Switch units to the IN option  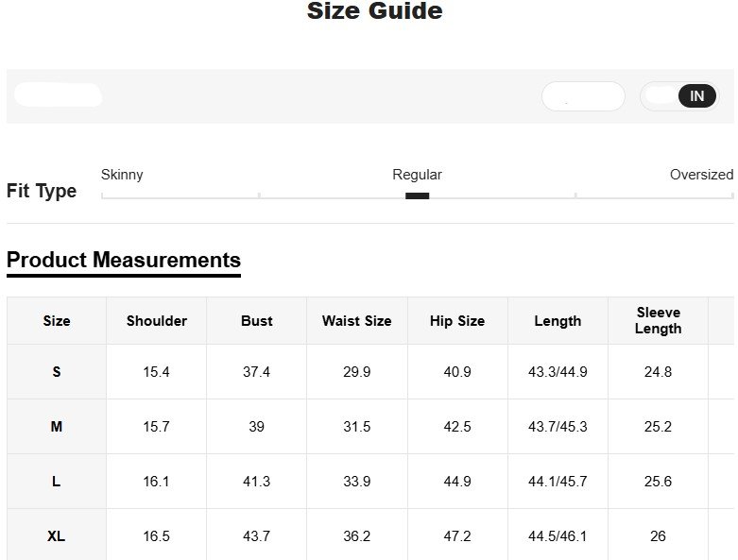pos(696,96)
